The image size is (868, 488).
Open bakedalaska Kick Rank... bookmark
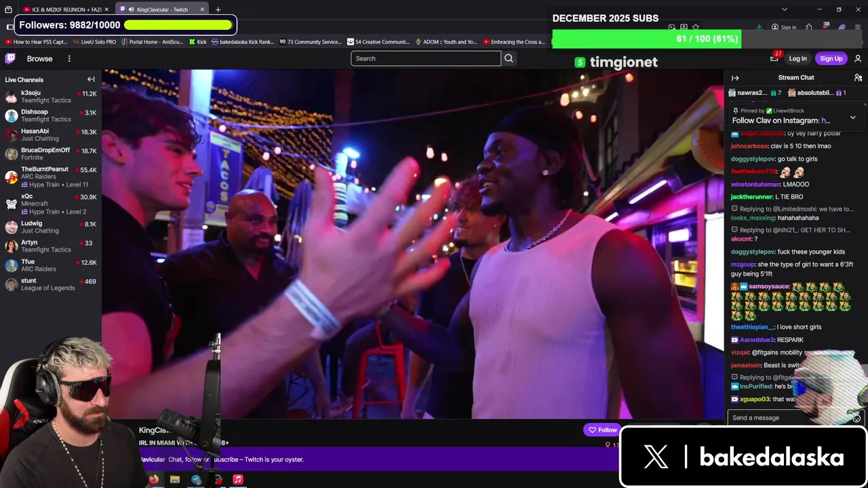(x=243, y=42)
